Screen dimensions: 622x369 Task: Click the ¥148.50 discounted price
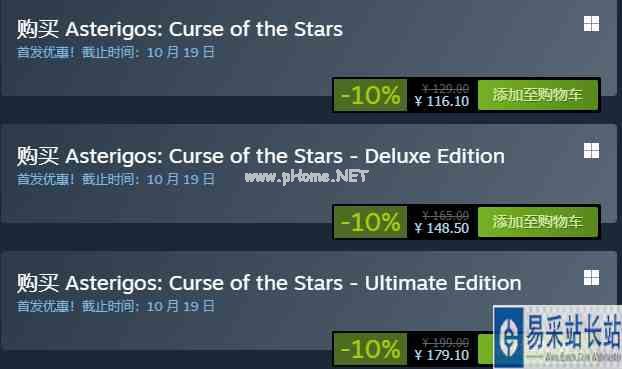pos(442,228)
